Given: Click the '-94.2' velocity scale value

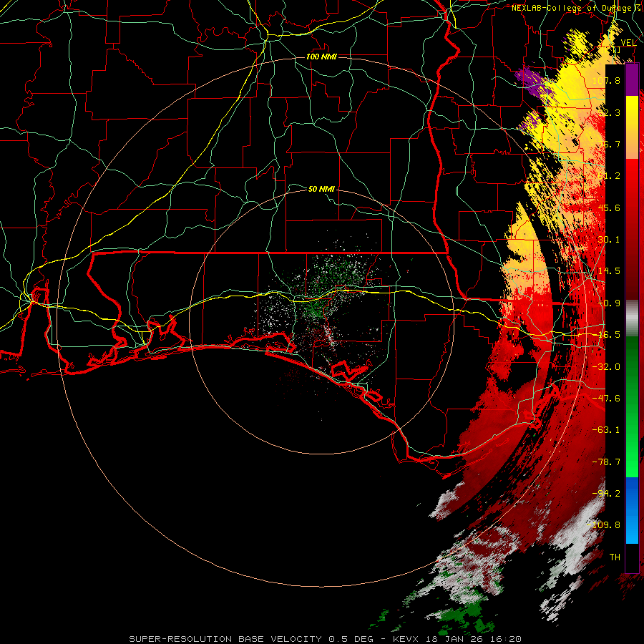Looking at the screenshot, I should [x=607, y=494].
